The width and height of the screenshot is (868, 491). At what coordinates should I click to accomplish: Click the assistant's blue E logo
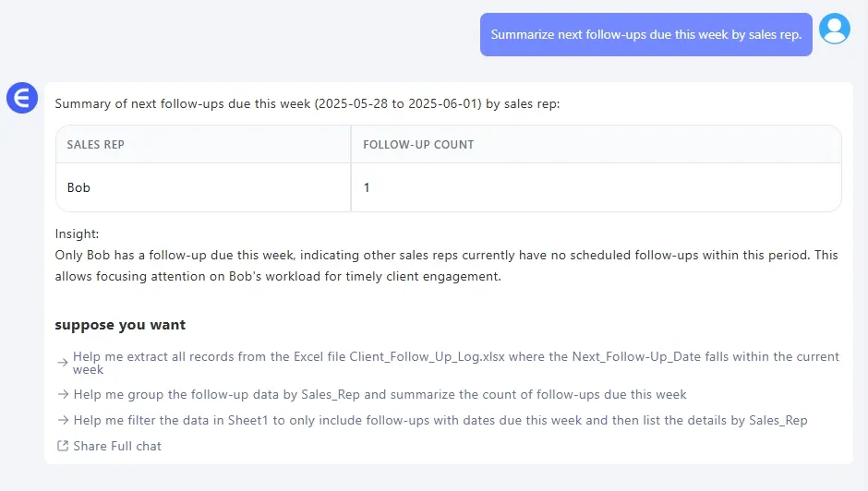click(22, 98)
